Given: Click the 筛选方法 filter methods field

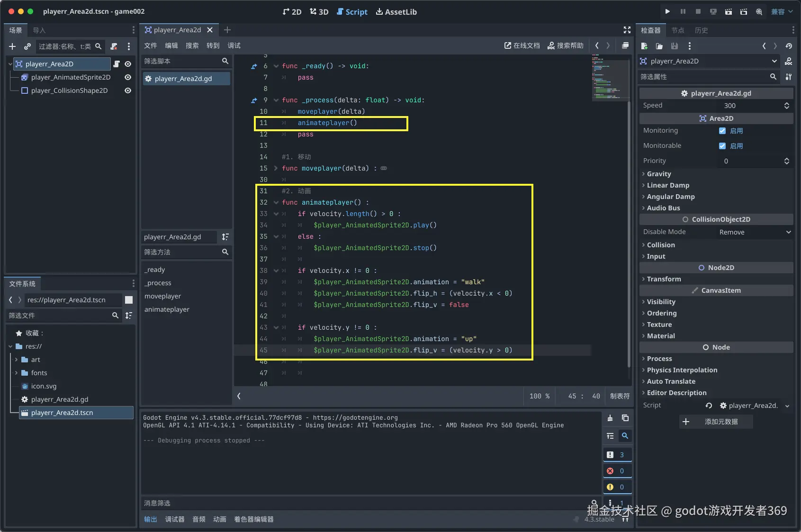Looking at the screenshot, I should 187,252.
